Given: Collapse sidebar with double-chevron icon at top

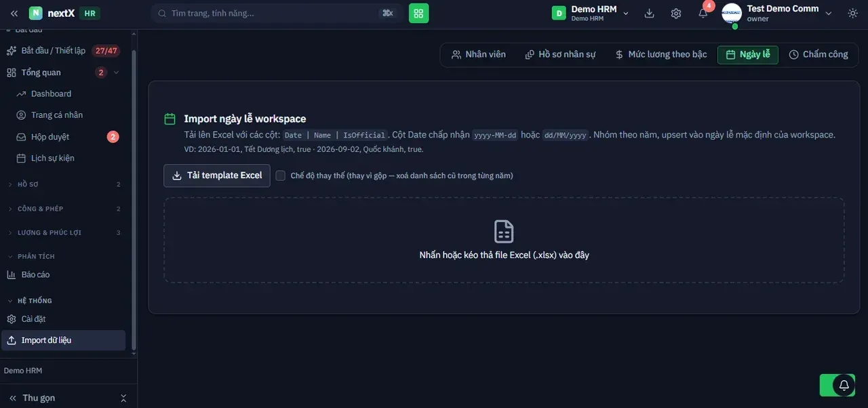Looking at the screenshot, I should (x=14, y=13).
